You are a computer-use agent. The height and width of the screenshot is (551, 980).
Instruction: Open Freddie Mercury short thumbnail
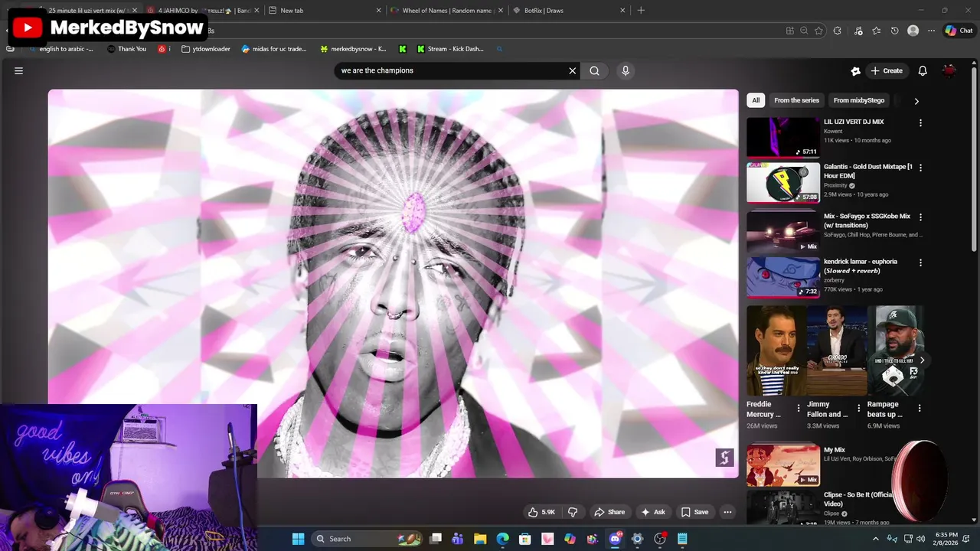775,350
